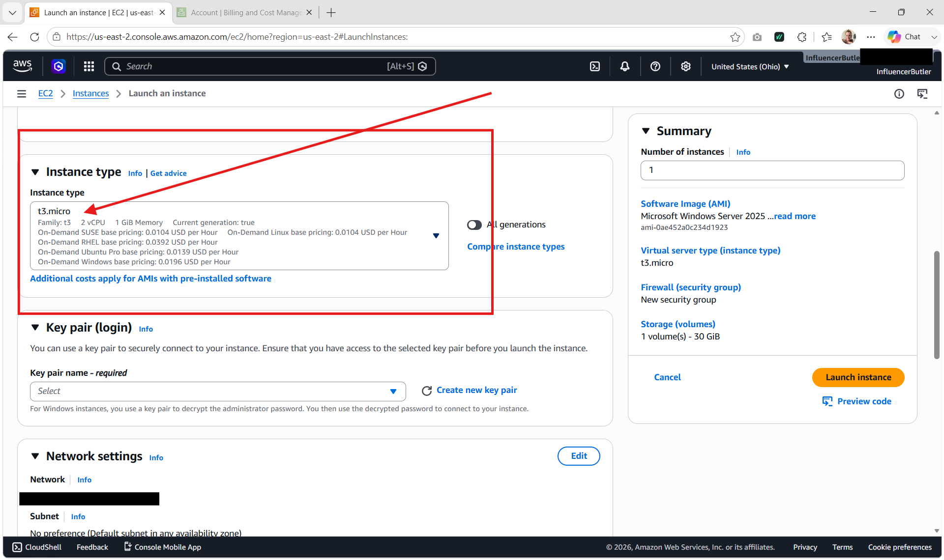Open browser screenshot camera icon
Screen dimensions: 944x560
click(x=757, y=37)
